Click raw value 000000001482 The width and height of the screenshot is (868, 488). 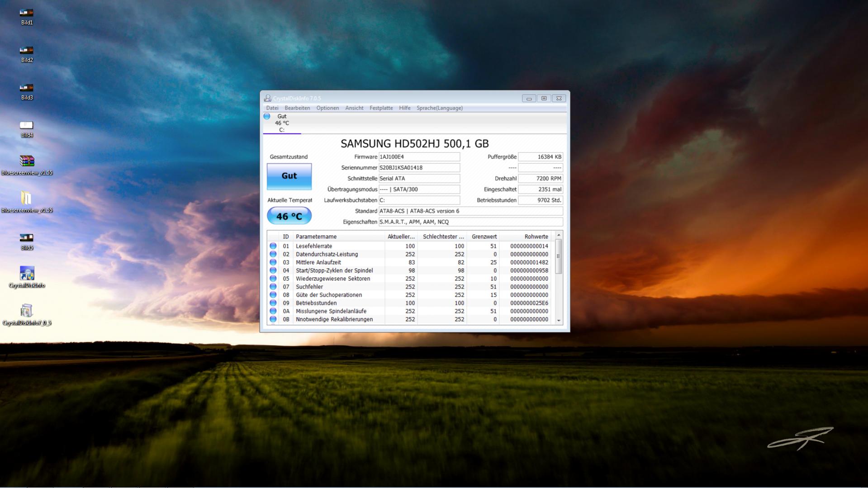click(x=529, y=262)
